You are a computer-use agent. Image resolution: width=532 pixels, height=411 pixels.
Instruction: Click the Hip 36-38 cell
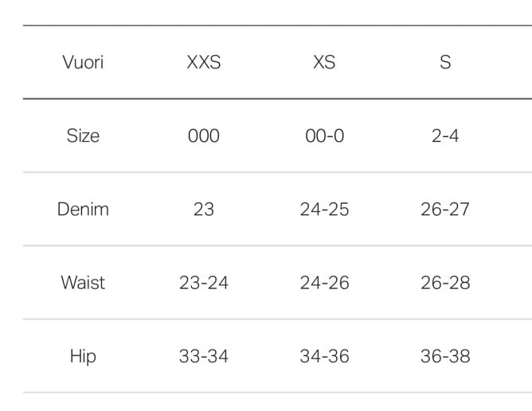click(445, 356)
